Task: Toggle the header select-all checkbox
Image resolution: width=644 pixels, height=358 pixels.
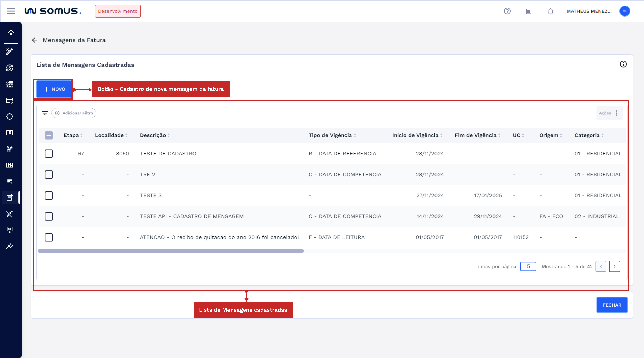Action: pos(49,135)
